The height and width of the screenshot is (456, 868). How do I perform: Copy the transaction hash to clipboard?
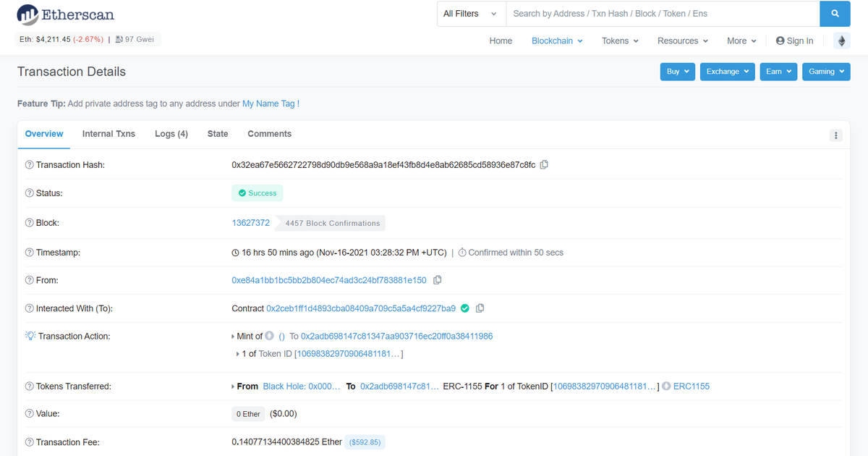coord(544,165)
